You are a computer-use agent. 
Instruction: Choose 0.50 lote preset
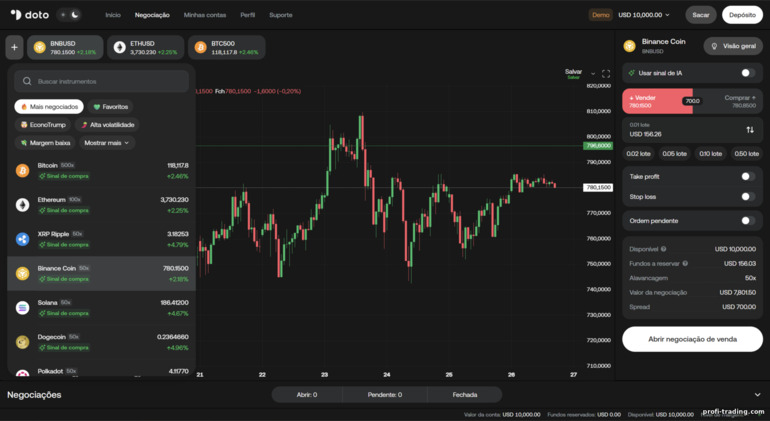coord(747,154)
